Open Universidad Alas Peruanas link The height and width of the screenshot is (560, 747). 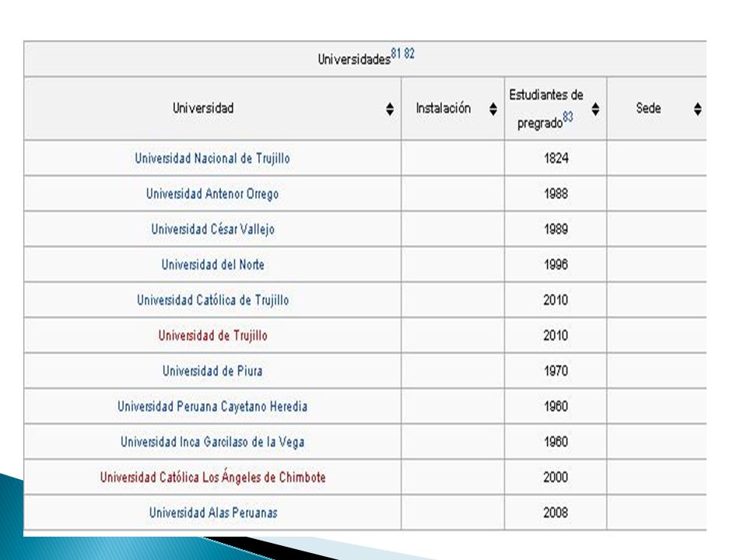pos(212,513)
